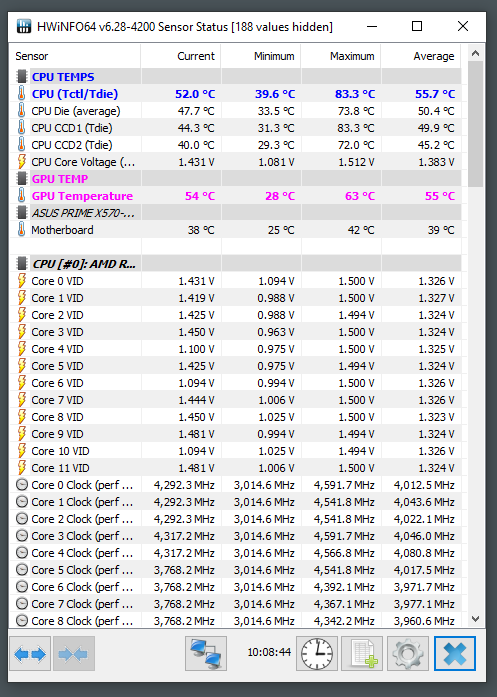Image resolution: width=497 pixels, height=697 pixels.
Task: Click the GPU TEMP group chip icon
Action: tap(21, 179)
